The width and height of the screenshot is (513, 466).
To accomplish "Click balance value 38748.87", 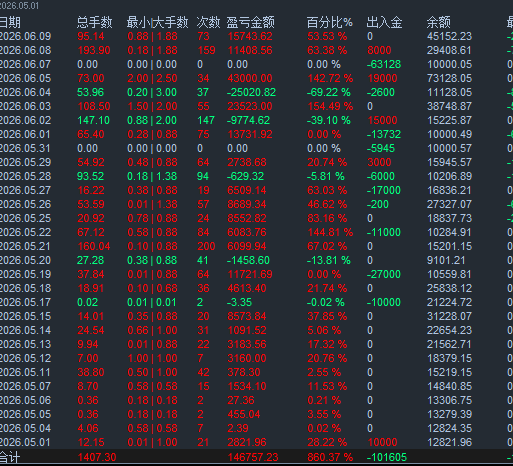I will [450, 106].
